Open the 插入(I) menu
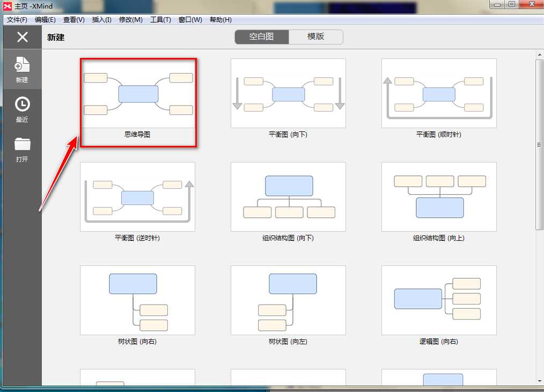 click(x=101, y=20)
